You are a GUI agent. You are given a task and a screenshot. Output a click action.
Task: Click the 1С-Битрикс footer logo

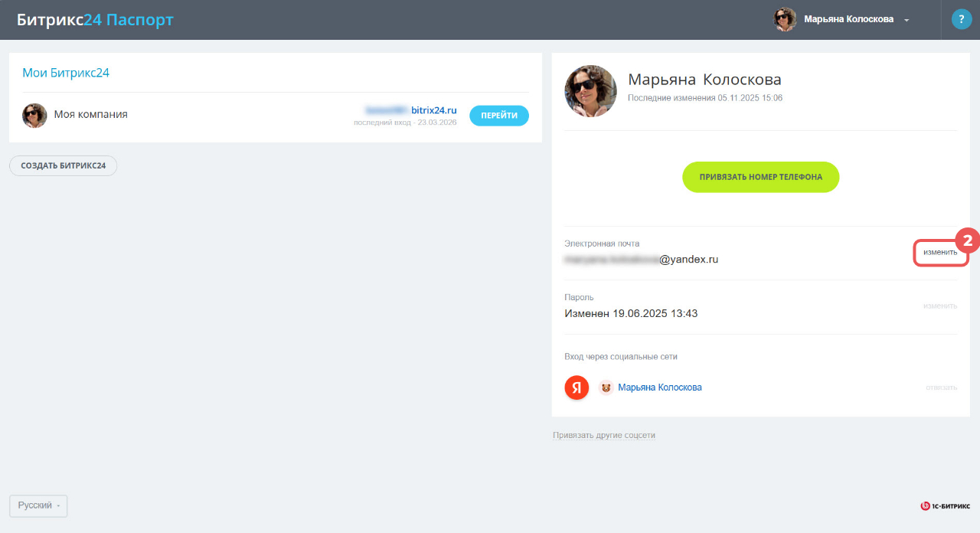coord(946,506)
